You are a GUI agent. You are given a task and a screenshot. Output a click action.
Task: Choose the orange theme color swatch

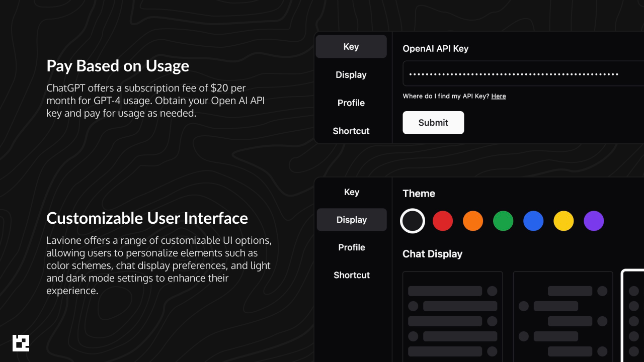coord(473,221)
